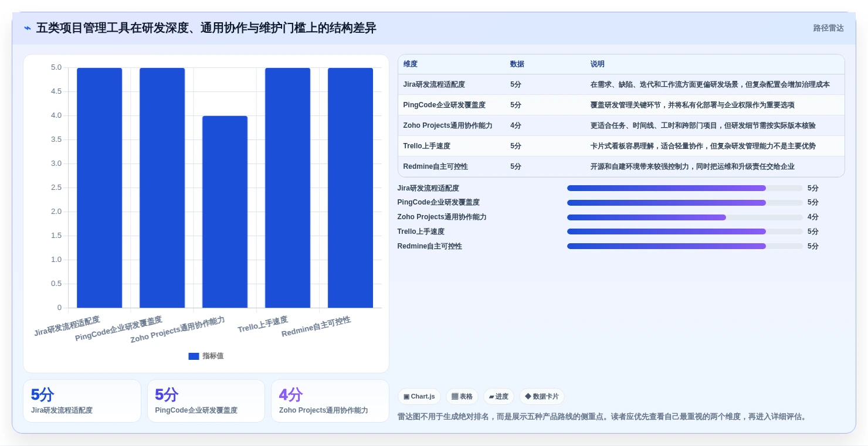
Task: Click the Redmine自主可控性 x-axis label
Action: pos(316,326)
